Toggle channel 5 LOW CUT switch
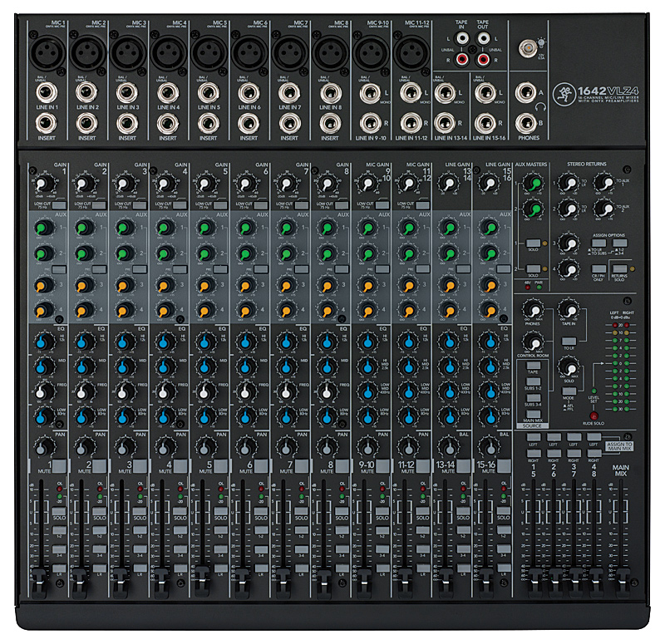Viewport: 665px width, 644px height. click(220, 205)
